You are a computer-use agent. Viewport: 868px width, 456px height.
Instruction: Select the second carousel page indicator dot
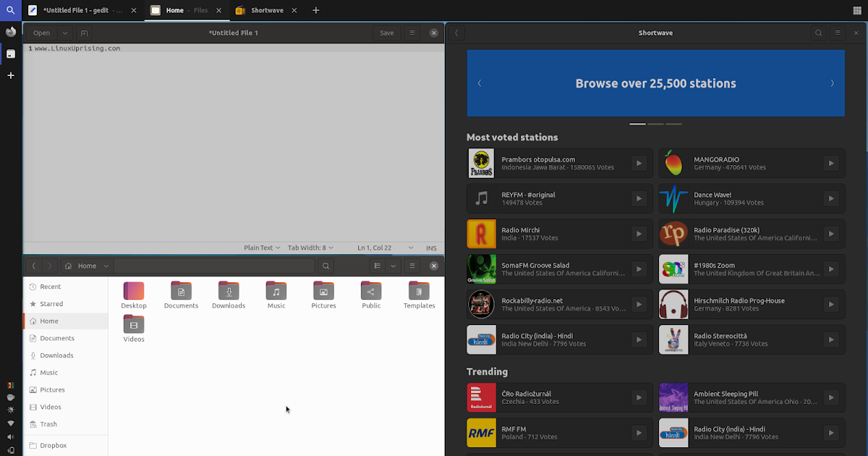coord(656,124)
